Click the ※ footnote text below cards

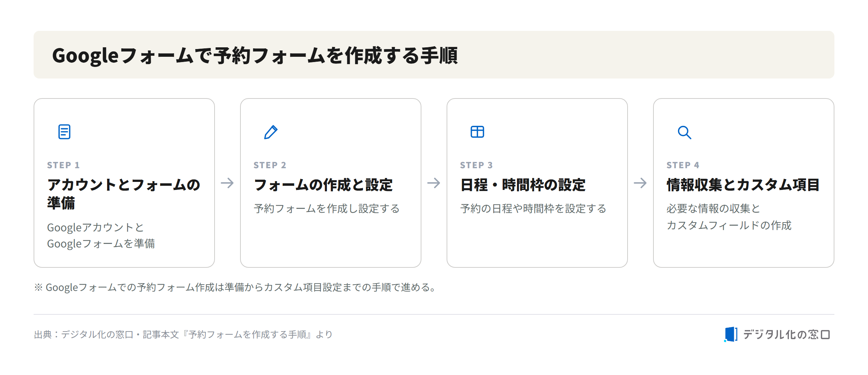pos(235,287)
